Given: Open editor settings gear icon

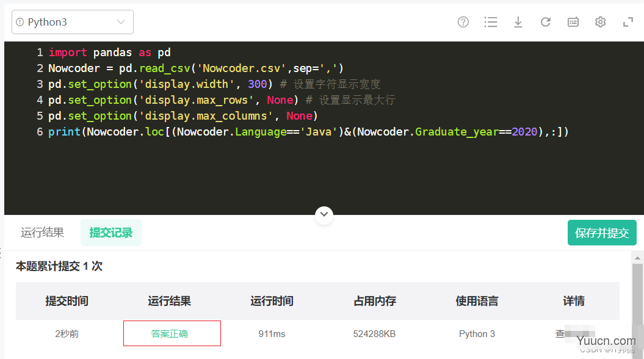Looking at the screenshot, I should click(x=601, y=22).
